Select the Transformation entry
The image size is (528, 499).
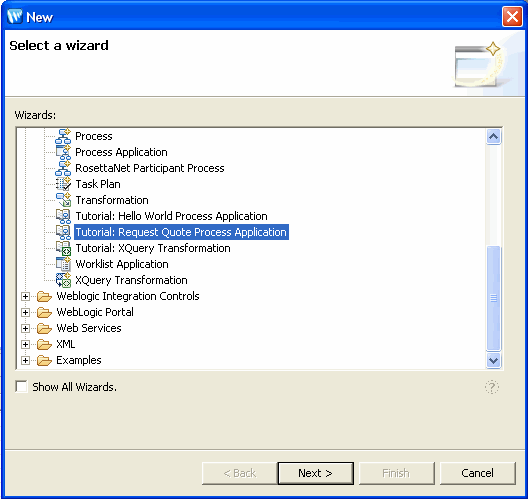point(112,200)
